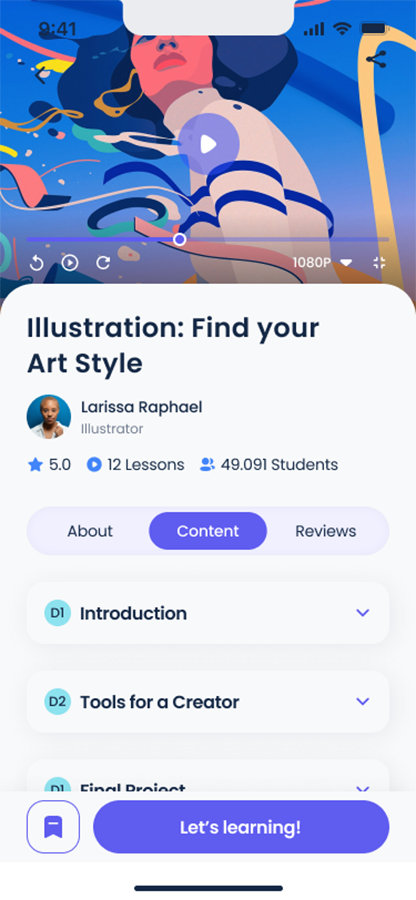Expand Tools for a Creator chevron
This screenshot has height=900, width=416.
363,701
